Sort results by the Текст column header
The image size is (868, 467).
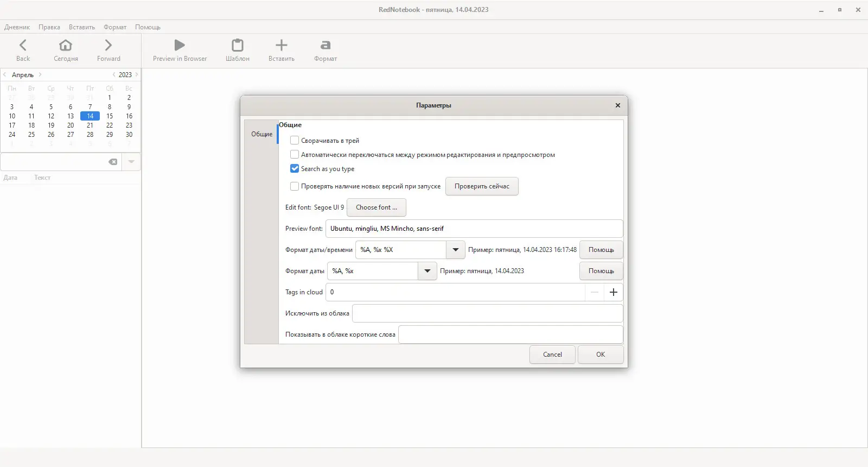(42, 178)
